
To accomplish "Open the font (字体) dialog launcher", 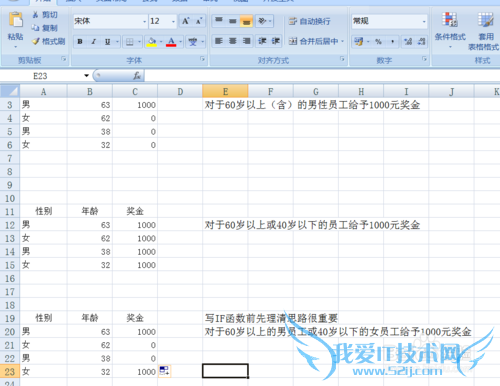I will (202, 59).
